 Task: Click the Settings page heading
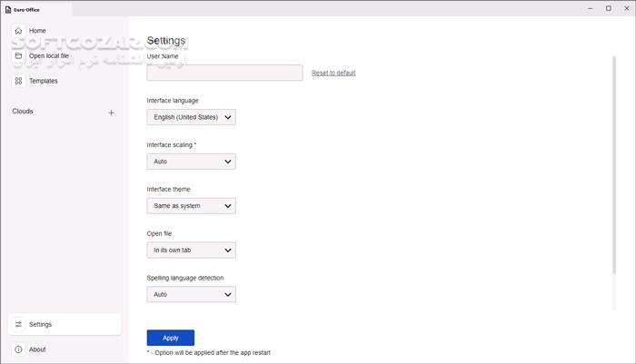tap(166, 41)
